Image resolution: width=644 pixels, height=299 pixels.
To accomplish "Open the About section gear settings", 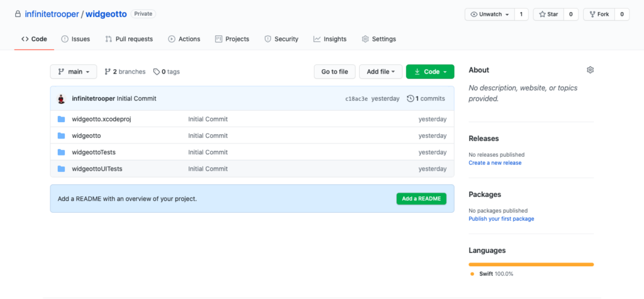I will [x=590, y=70].
